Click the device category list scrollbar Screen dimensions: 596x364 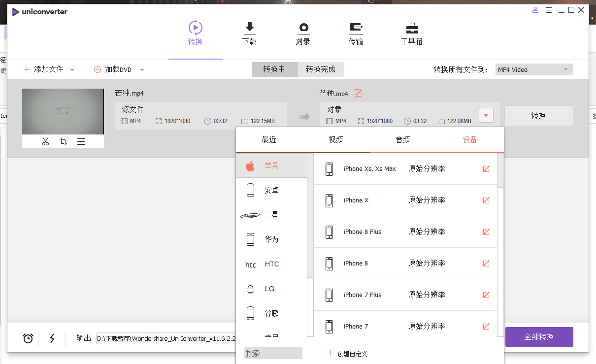click(310, 215)
